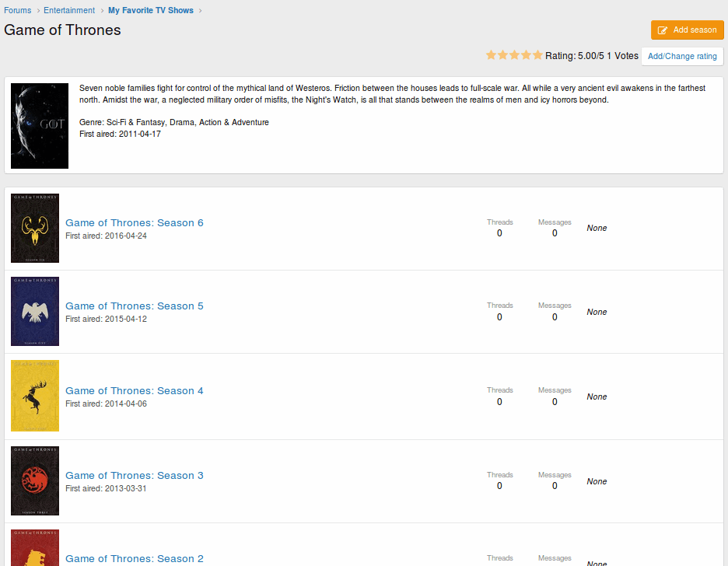Select the first rating star
Viewport: 728px width, 566px height.
[x=492, y=55]
